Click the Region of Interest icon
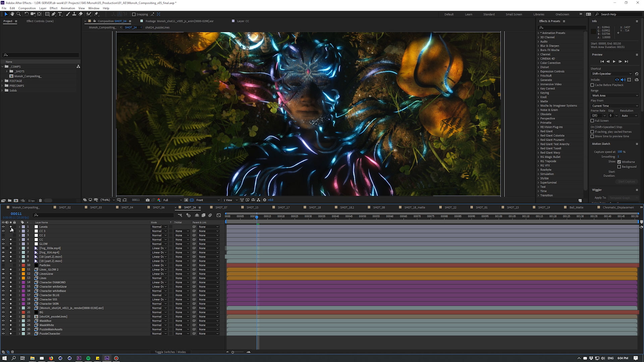Viewport: 644px width, 362px height. [x=186, y=200]
